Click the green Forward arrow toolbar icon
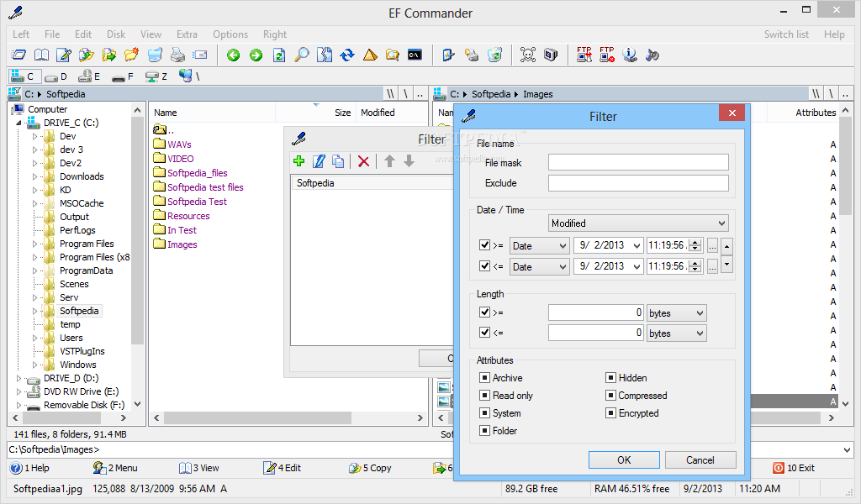The image size is (861, 504). [x=256, y=55]
